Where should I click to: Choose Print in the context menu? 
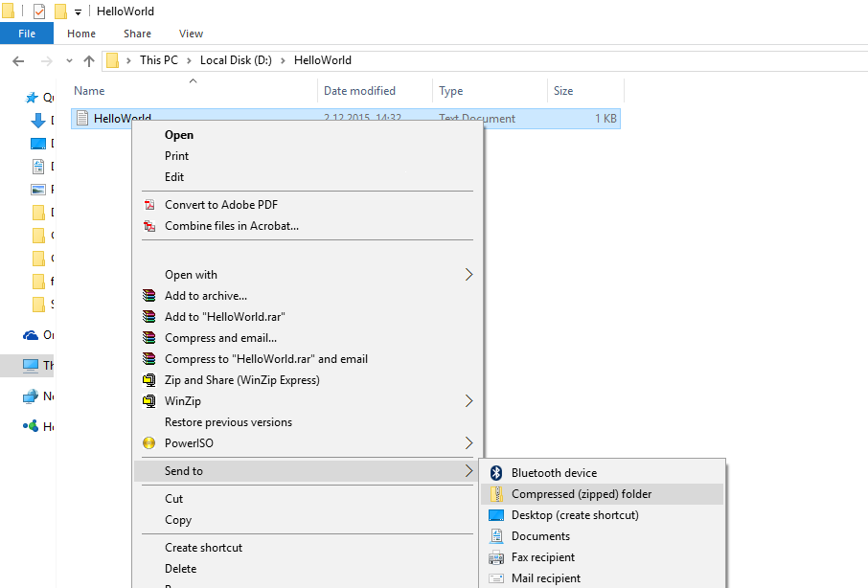(176, 156)
